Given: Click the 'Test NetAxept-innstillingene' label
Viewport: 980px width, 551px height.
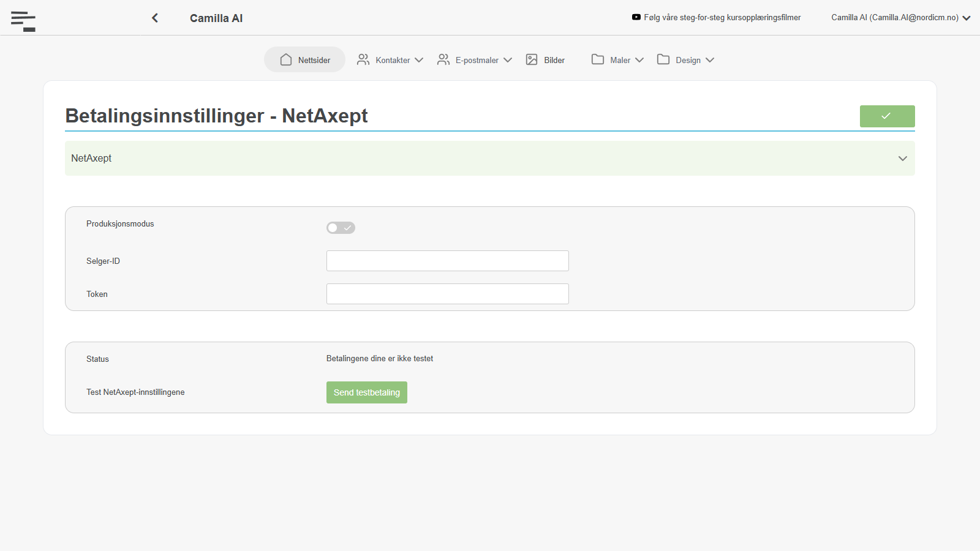Looking at the screenshot, I should pos(135,392).
